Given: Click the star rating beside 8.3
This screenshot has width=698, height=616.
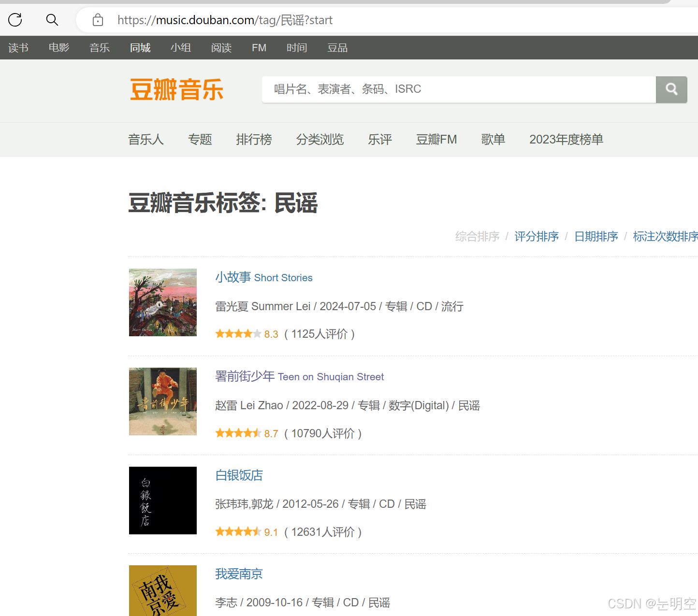Looking at the screenshot, I should (238, 334).
